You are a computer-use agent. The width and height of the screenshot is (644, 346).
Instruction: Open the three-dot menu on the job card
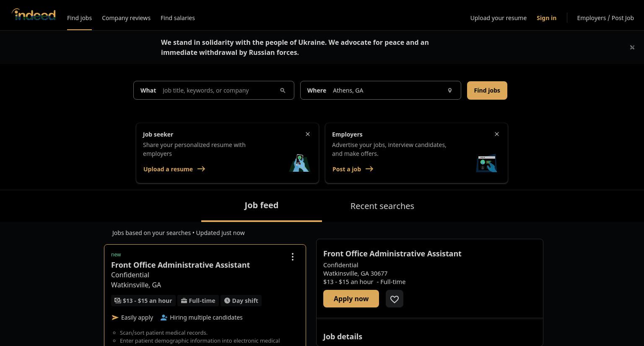tap(293, 257)
